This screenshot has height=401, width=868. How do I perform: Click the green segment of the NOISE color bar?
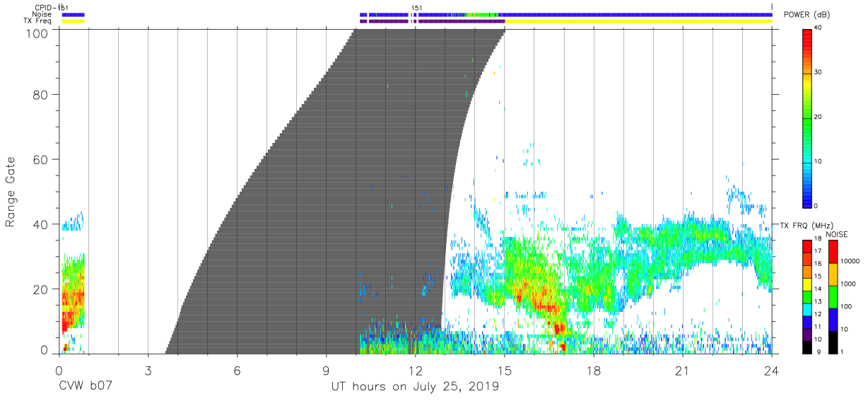point(833,297)
